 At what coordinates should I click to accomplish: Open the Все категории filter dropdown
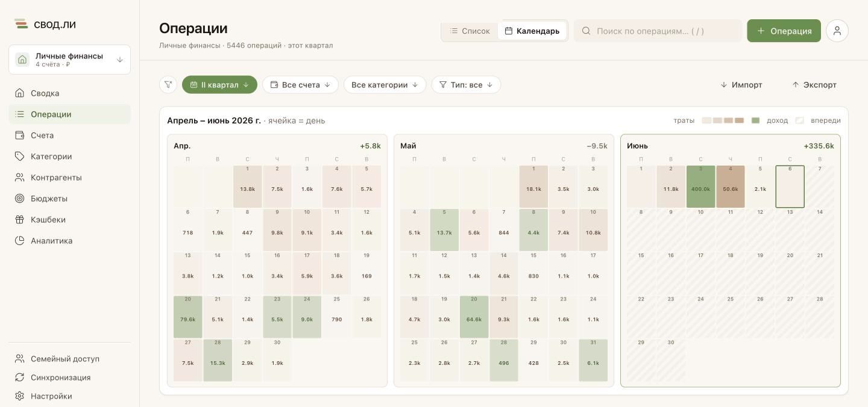pyautogui.click(x=385, y=85)
